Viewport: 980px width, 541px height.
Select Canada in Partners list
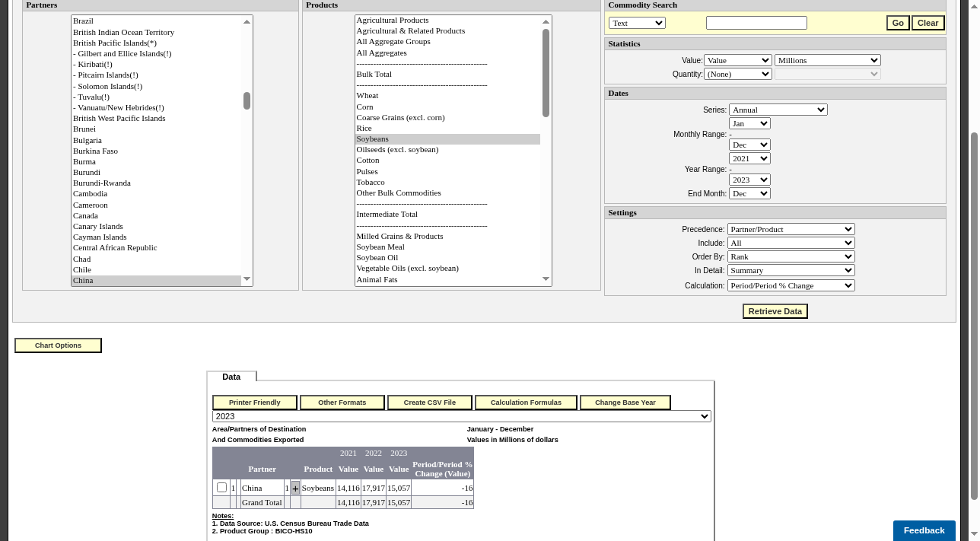point(156,216)
